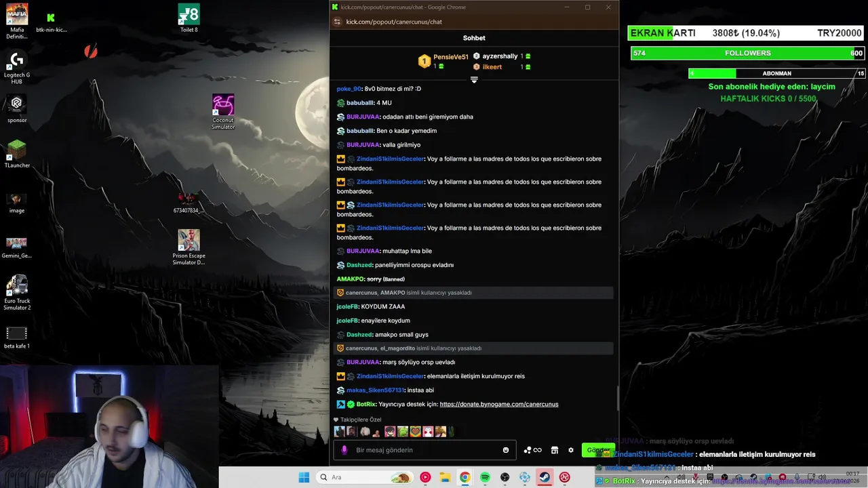This screenshot has height=488, width=868.
Task: Select the 673407834_ file on the desktop
Action: click(189, 202)
